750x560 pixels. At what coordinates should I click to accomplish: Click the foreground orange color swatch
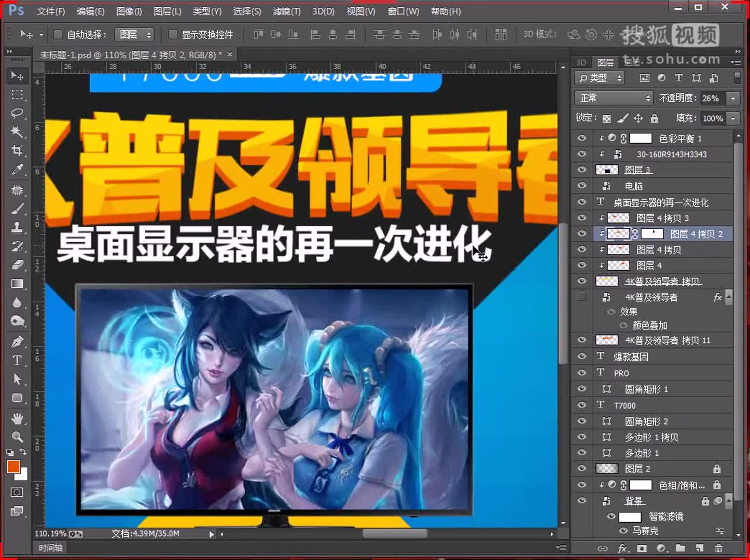point(13,467)
